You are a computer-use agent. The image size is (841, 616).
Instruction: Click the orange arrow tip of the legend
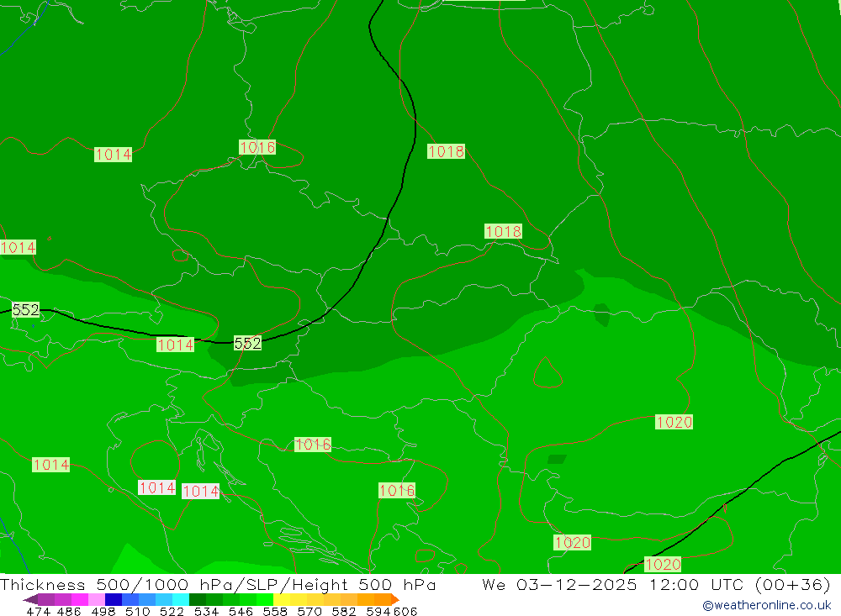click(x=395, y=599)
